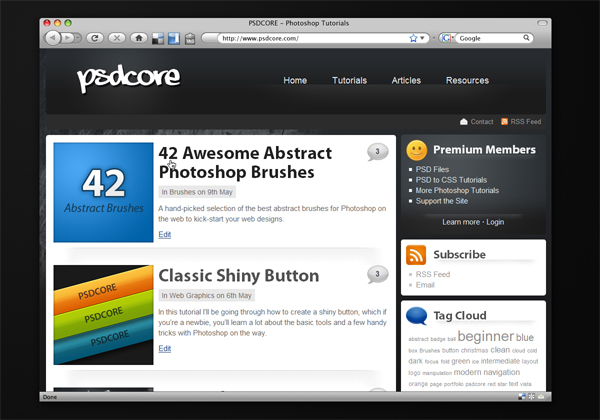600x420 pixels.
Task: Open the Classic Shiny Button title
Action: point(239,275)
